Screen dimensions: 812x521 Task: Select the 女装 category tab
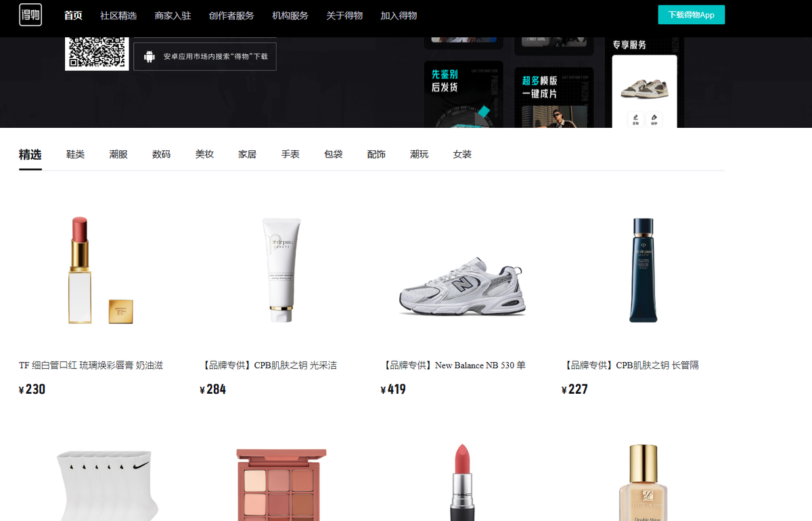(x=462, y=154)
